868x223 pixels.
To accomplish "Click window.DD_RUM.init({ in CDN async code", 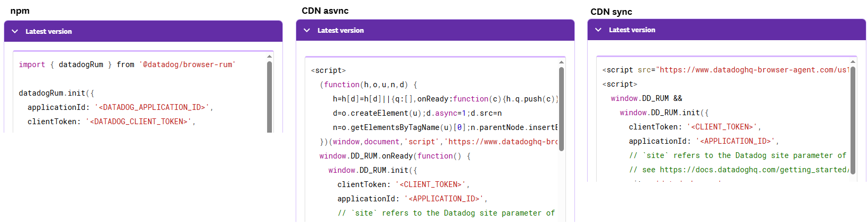I will coord(373,170).
